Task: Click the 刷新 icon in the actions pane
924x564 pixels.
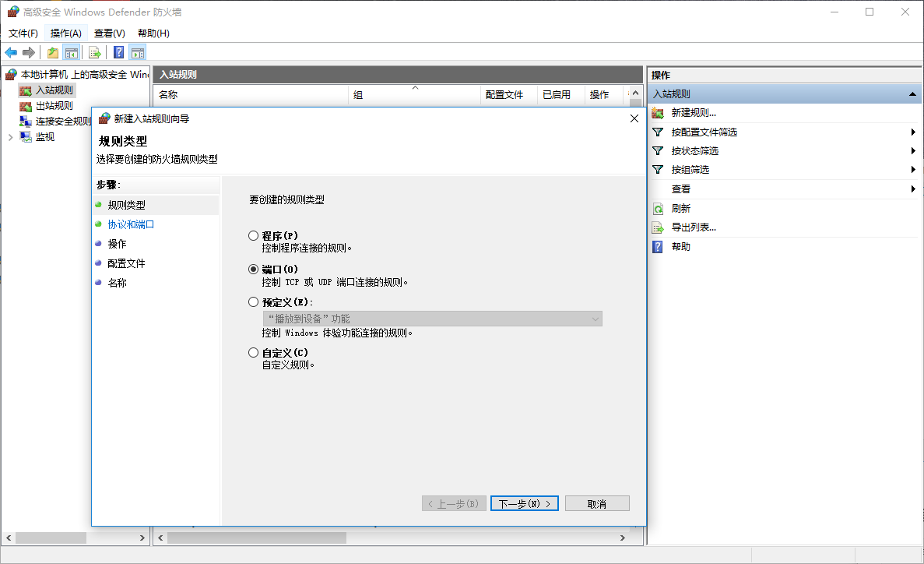Action: pyautogui.click(x=658, y=209)
